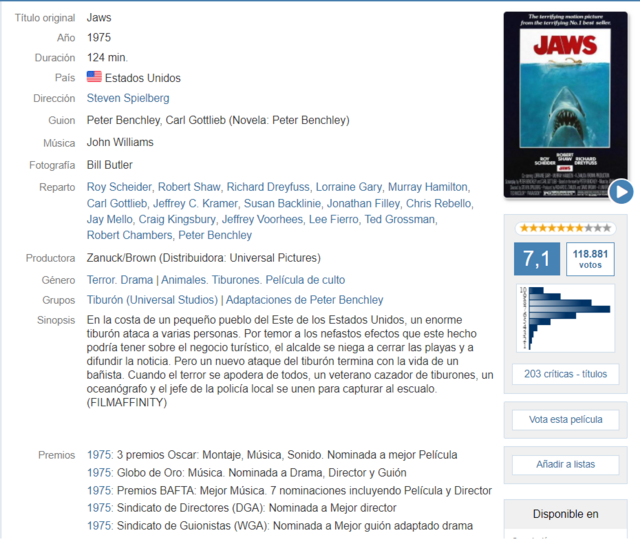
Task: Click the Sinopsis paragraph text
Action: point(290,361)
